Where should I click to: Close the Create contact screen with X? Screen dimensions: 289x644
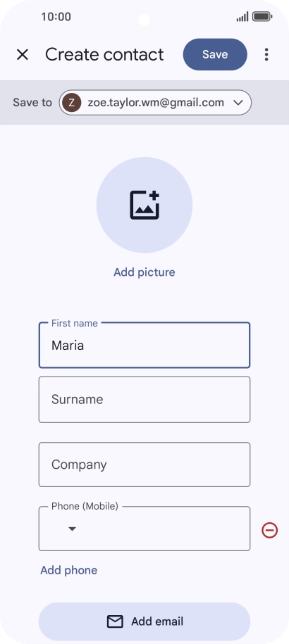tap(22, 55)
